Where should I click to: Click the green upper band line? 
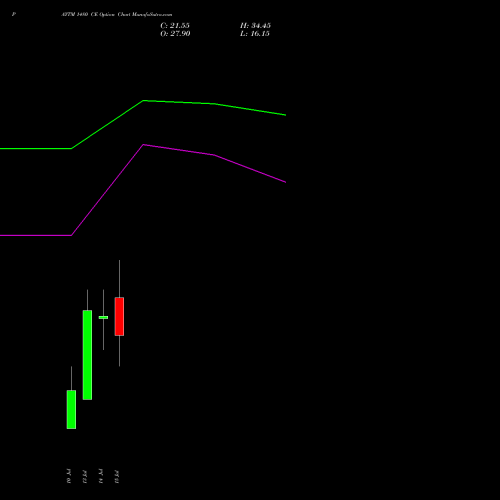click(x=143, y=101)
